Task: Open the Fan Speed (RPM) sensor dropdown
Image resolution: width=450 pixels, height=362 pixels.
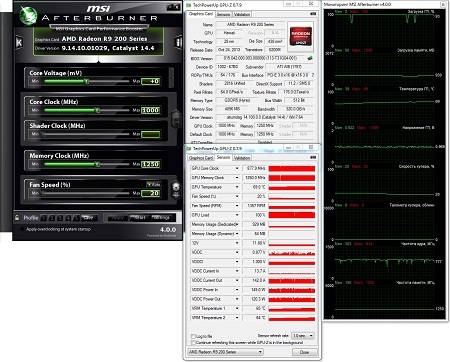Action: pyautogui.click(x=237, y=206)
